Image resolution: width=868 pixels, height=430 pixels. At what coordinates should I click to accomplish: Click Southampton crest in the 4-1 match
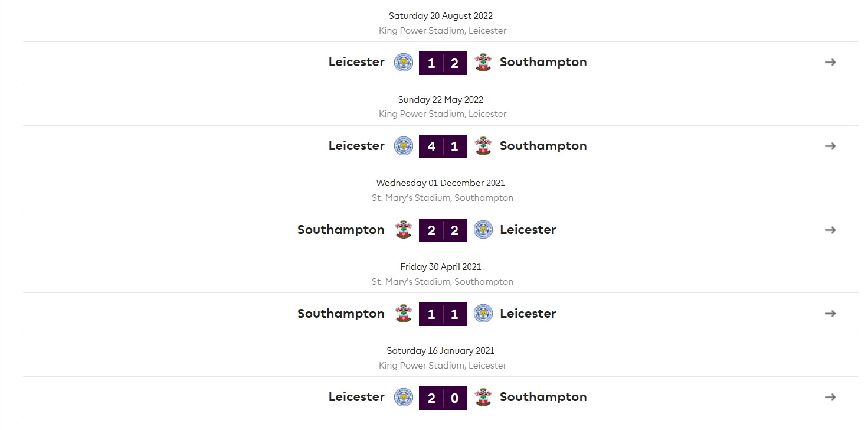483,146
